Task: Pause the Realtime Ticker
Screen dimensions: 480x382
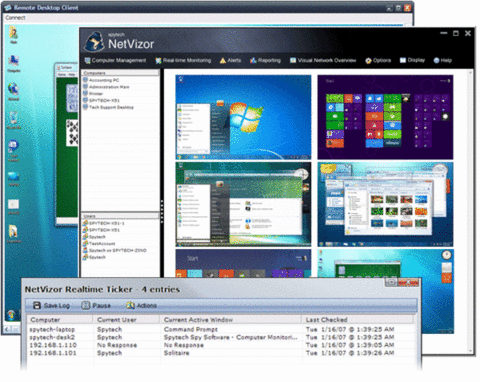Action: coord(96,305)
